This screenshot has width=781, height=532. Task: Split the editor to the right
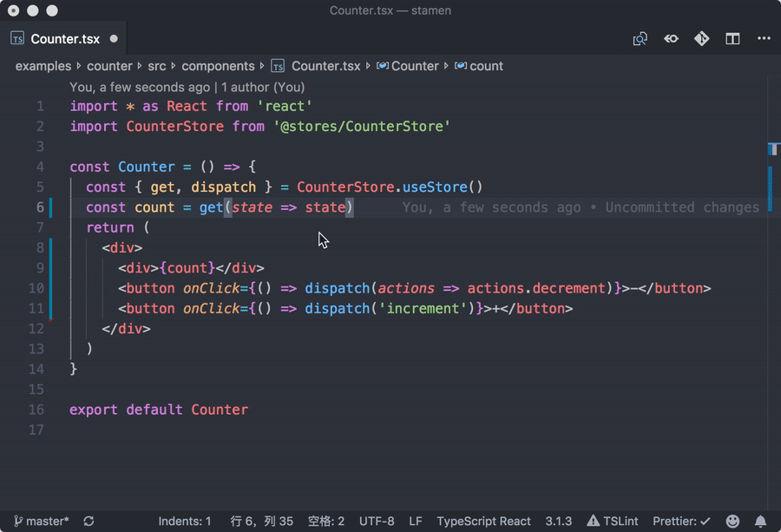(732, 39)
